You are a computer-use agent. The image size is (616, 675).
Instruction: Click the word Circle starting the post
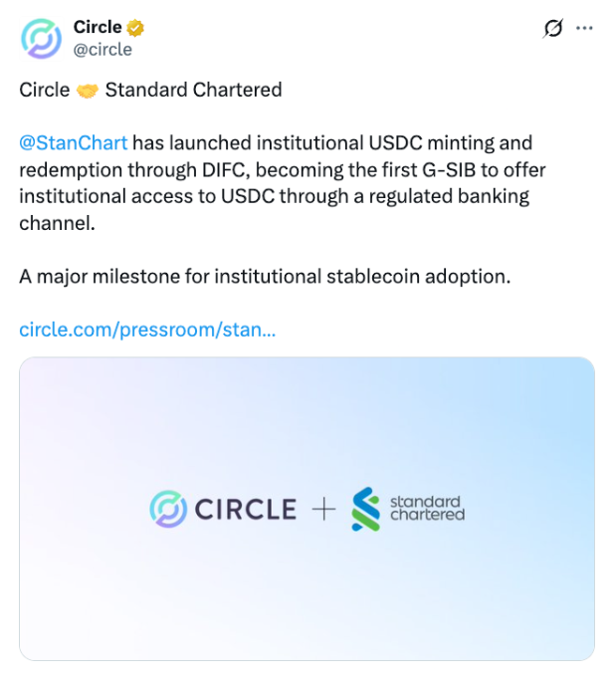click(x=45, y=90)
